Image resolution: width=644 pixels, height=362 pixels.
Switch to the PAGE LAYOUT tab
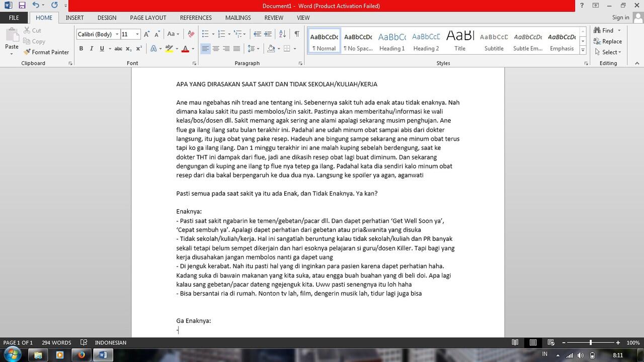(148, 18)
